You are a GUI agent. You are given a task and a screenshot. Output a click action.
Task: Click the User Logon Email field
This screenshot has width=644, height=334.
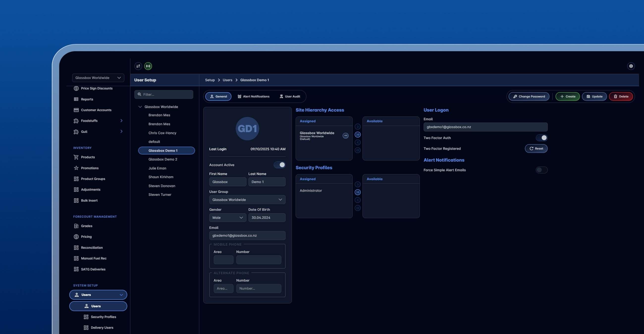485,127
